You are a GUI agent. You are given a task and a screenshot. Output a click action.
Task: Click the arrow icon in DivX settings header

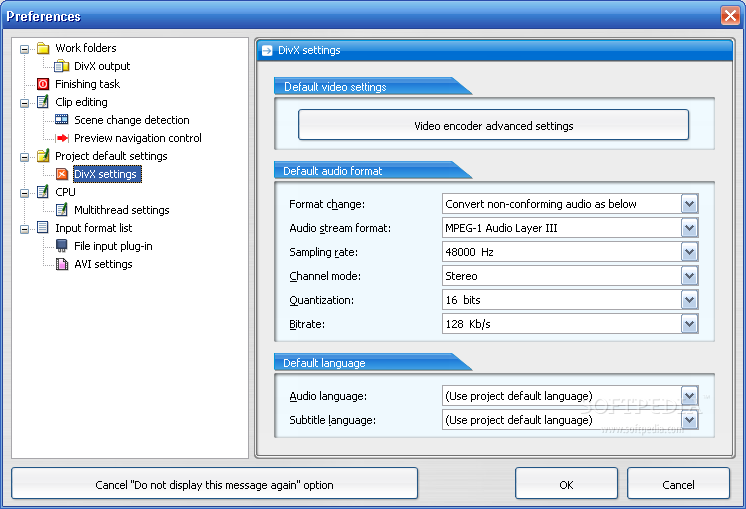pyautogui.click(x=267, y=50)
